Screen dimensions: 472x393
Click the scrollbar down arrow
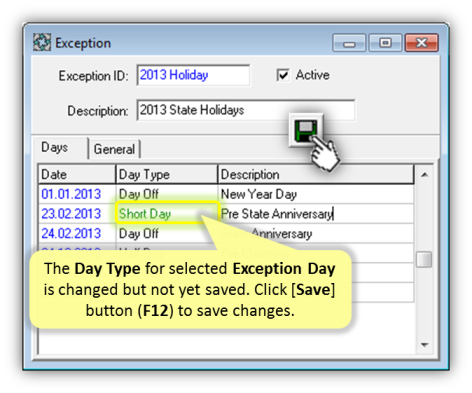(424, 345)
